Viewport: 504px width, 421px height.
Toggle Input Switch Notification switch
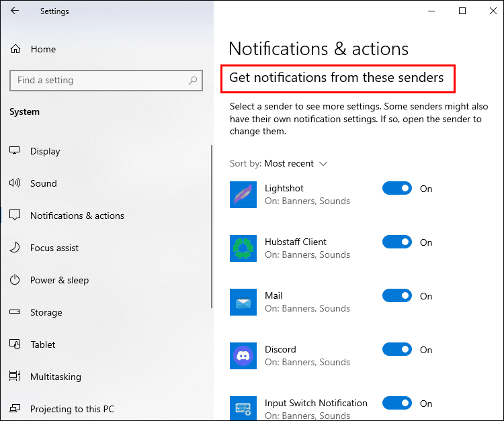[397, 403]
